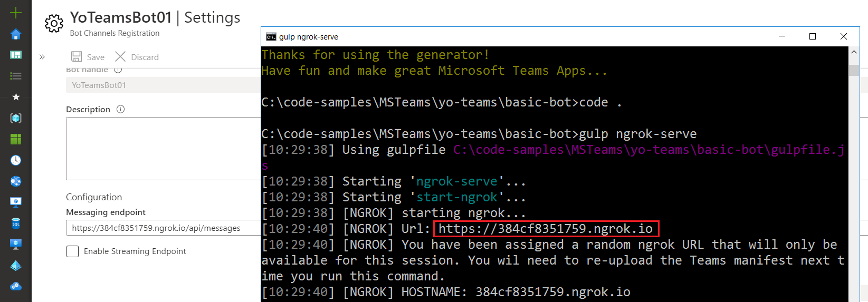Expand the collapsed menu with double chevron
This screenshot has height=302, width=868.
[42, 57]
